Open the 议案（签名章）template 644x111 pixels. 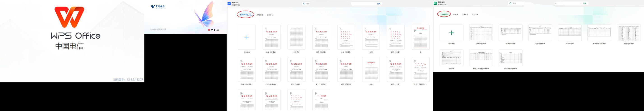click(247, 69)
